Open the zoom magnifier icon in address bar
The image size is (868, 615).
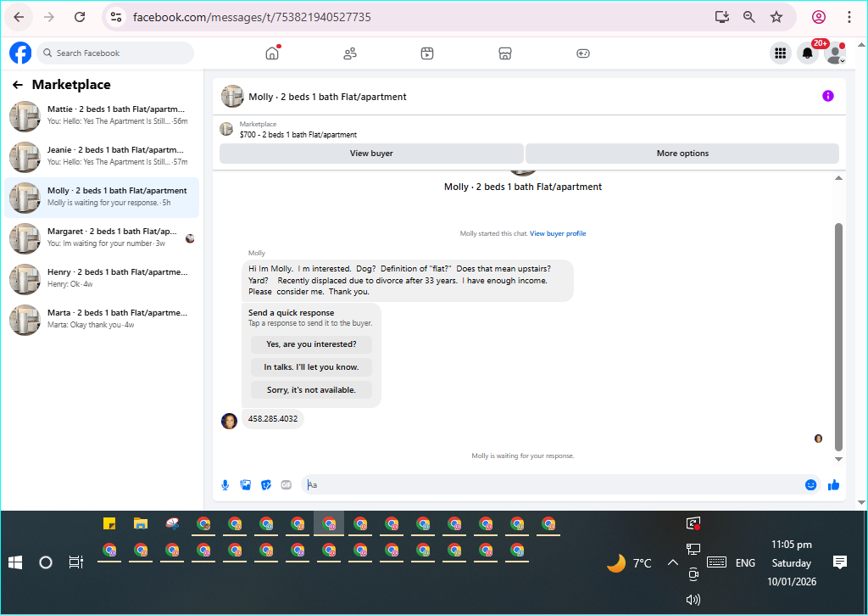coord(749,17)
